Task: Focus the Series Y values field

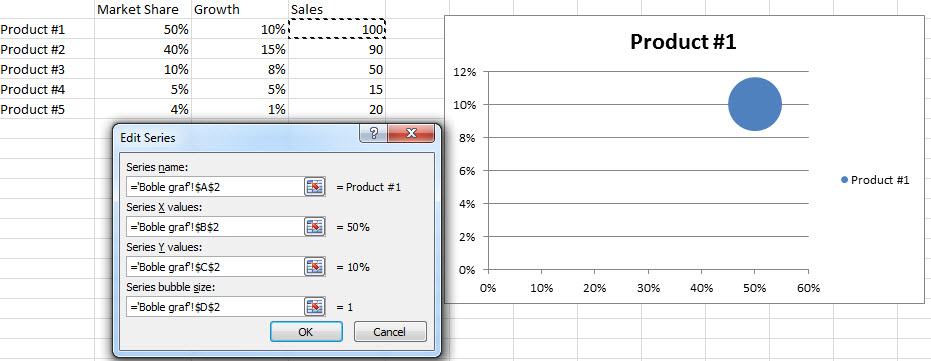Action: pos(215,267)
